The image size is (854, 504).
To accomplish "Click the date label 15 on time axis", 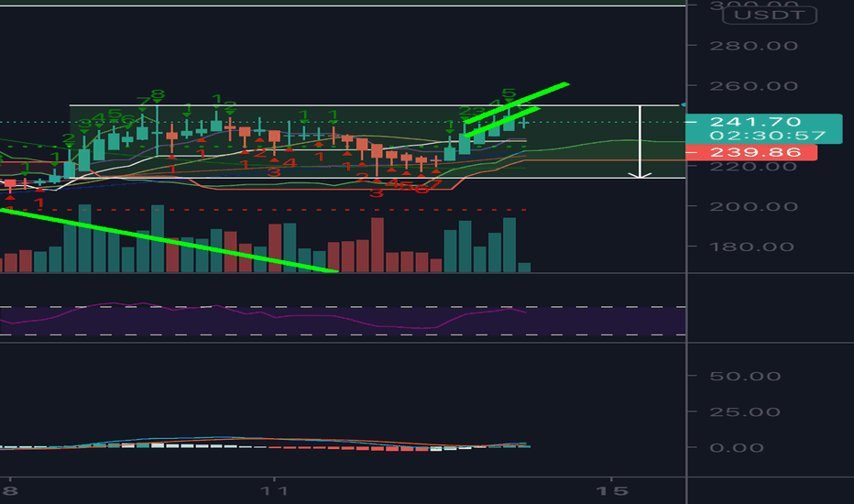I will click(x=612, y=491).
